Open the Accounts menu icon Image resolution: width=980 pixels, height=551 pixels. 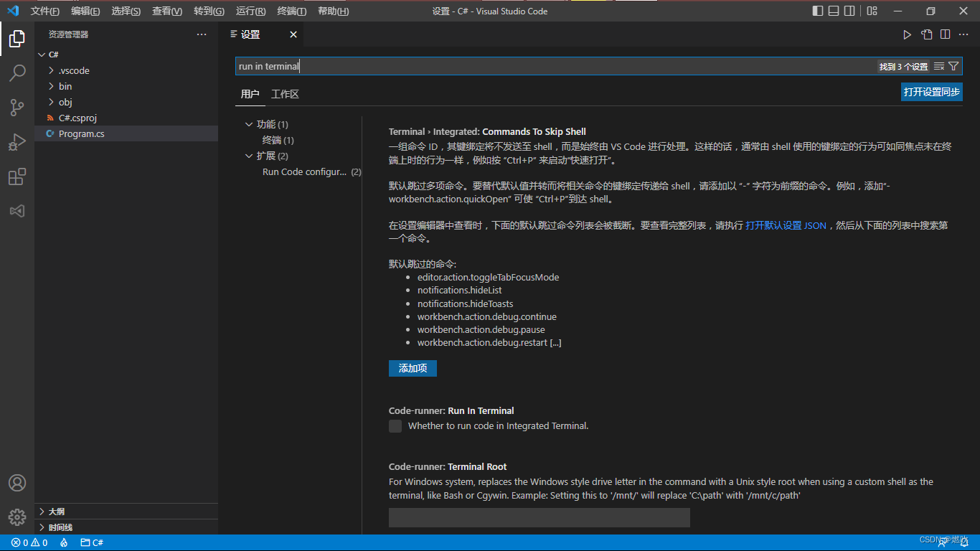[x=17, y=483]
